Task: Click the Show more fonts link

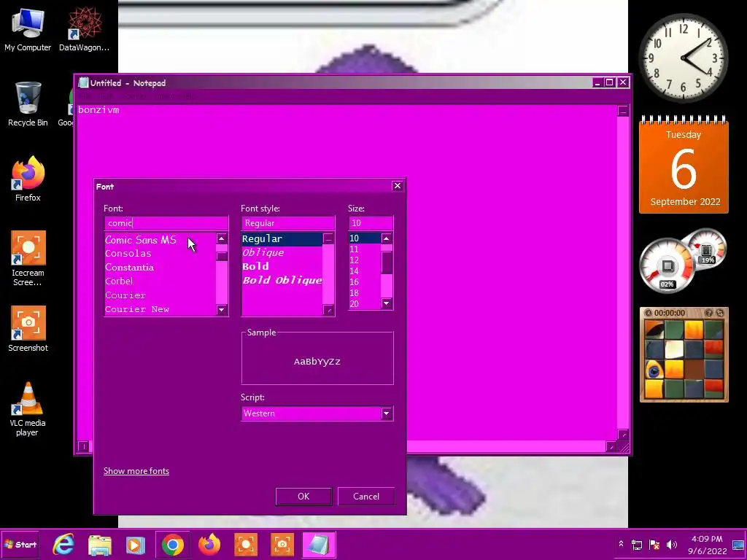Action: coord(136,471)
